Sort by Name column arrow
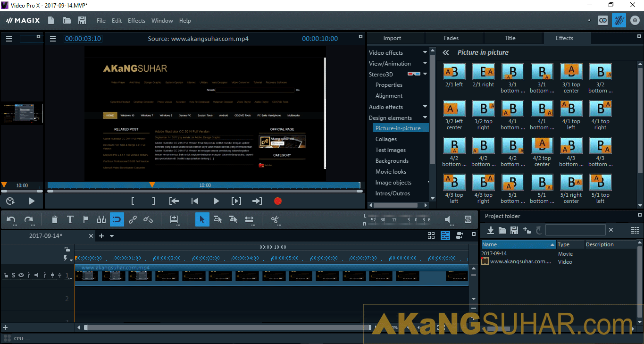 coord(552,244)
